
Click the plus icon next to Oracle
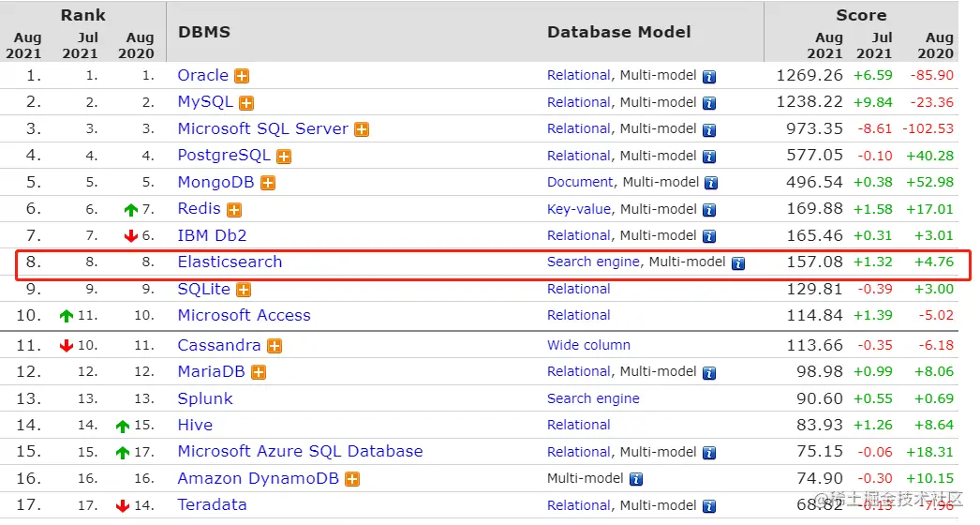click(x=242, y=76)
